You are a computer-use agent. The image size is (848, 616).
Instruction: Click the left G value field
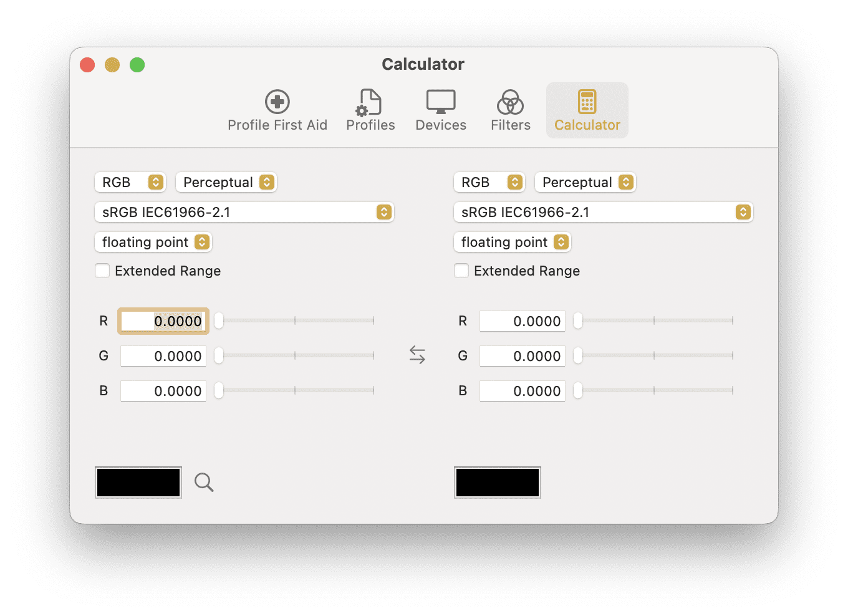[x=163, y=356]
